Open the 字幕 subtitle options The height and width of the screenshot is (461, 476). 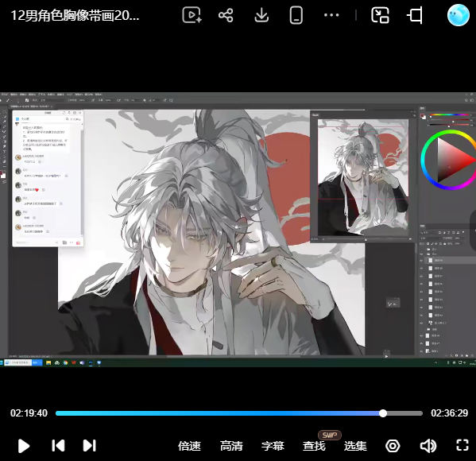pyautogui.click(x=273, y=446)
